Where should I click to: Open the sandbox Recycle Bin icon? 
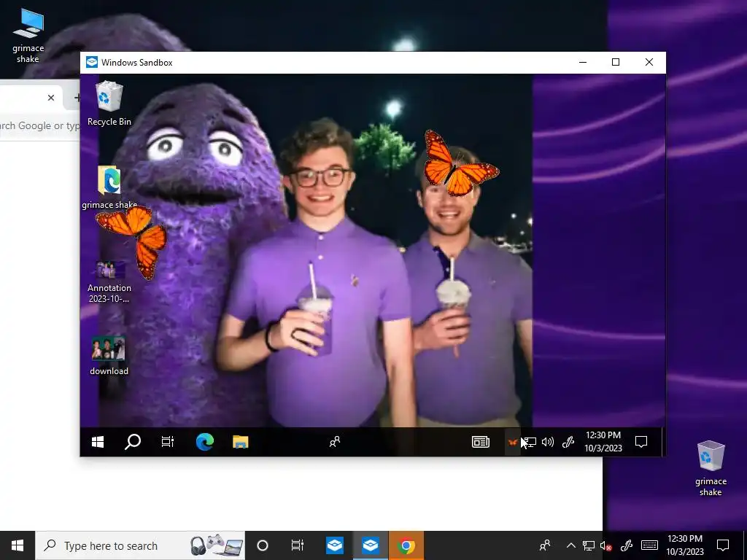tap(109, 104)
